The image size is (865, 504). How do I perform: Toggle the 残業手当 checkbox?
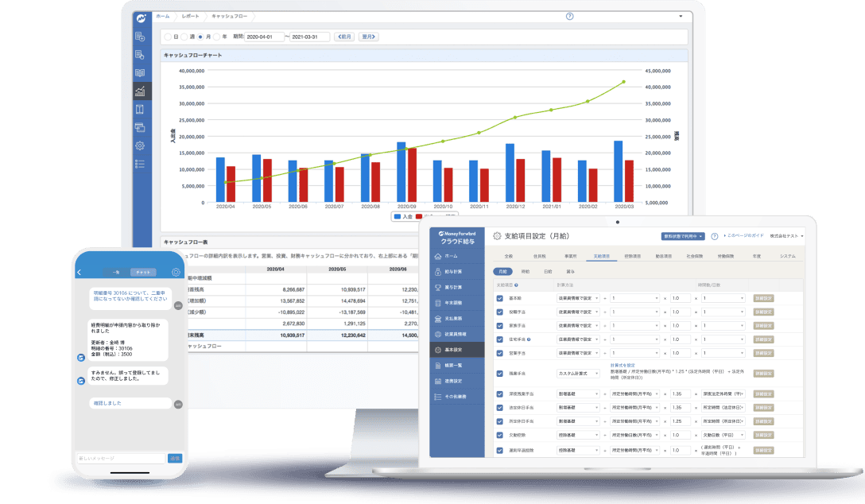coord(500,372)
